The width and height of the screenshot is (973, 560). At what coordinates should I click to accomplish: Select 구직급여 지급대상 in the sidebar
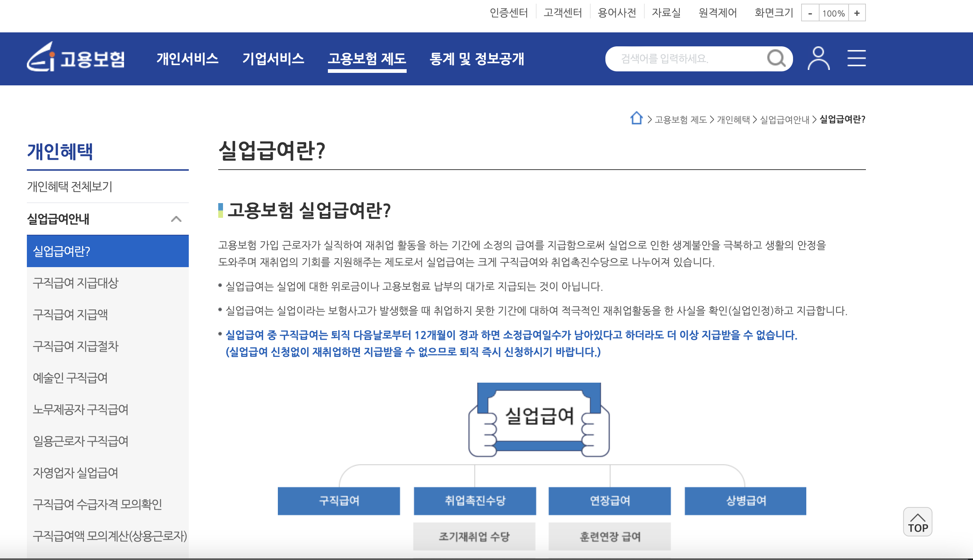pyautogui.click(x=76, y=283)
